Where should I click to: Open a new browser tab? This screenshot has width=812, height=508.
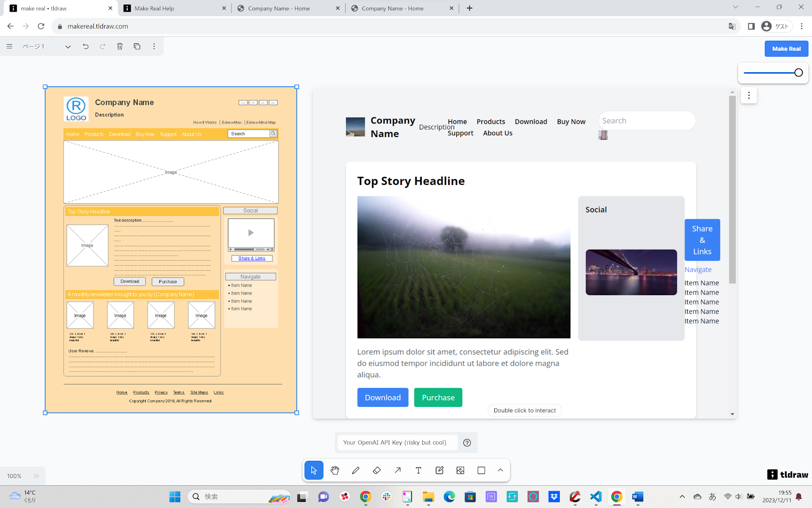[x=469, y=8]
